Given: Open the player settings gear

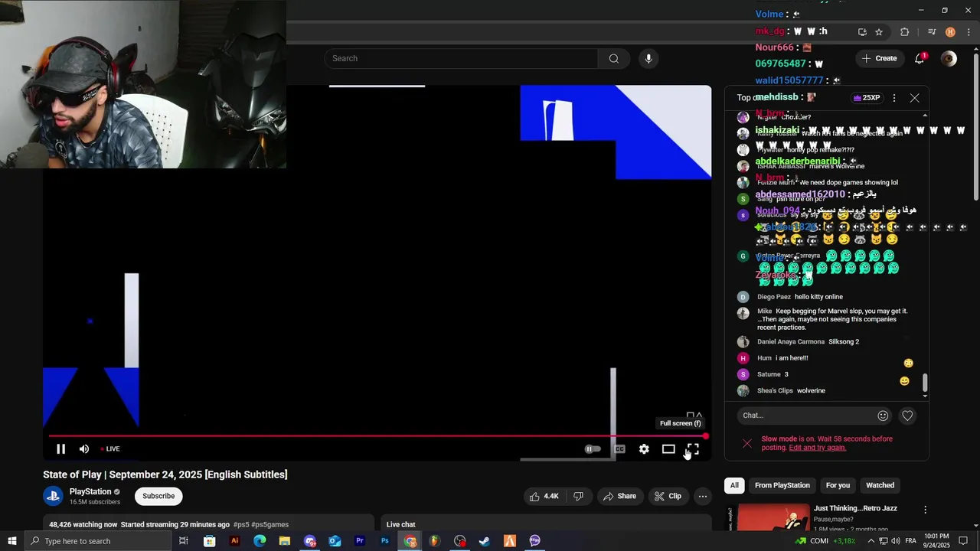Looking at the screenshot, I should [x=644, y=449].
